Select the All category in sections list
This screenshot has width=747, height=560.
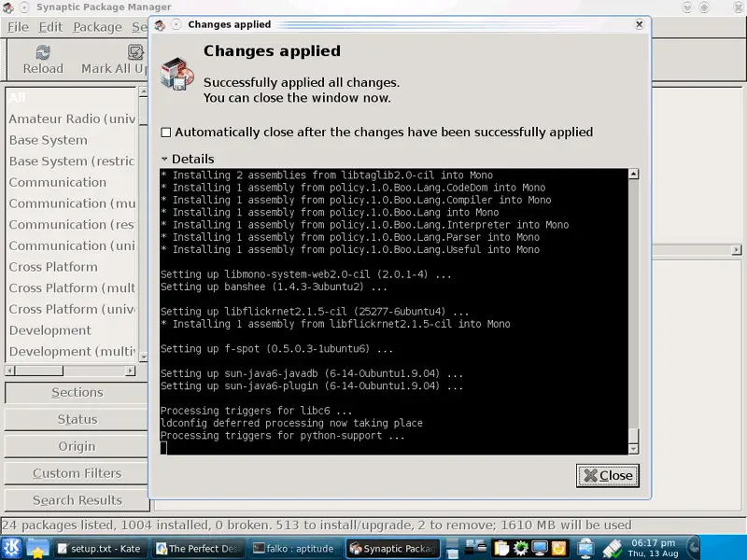(72, 98)
